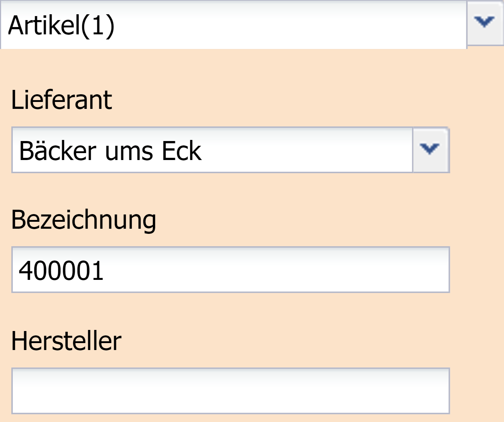The image size is (504, 422).
Task: Click into the empty Hersteller field
Action: [x=230, y=391]
